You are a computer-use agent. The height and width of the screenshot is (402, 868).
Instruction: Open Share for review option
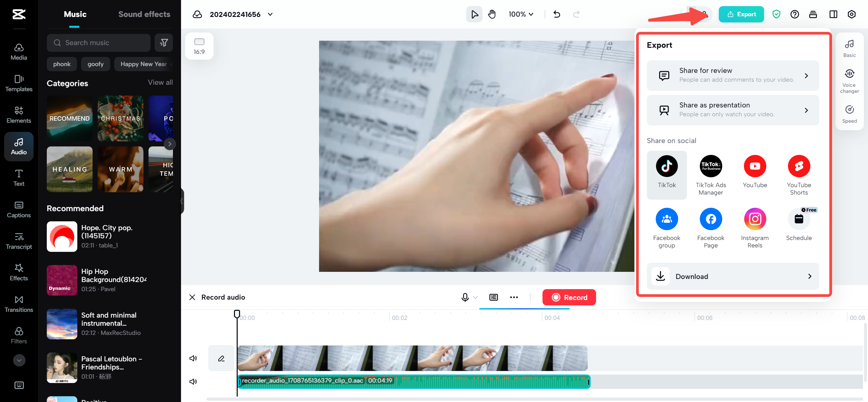(733, 75)
